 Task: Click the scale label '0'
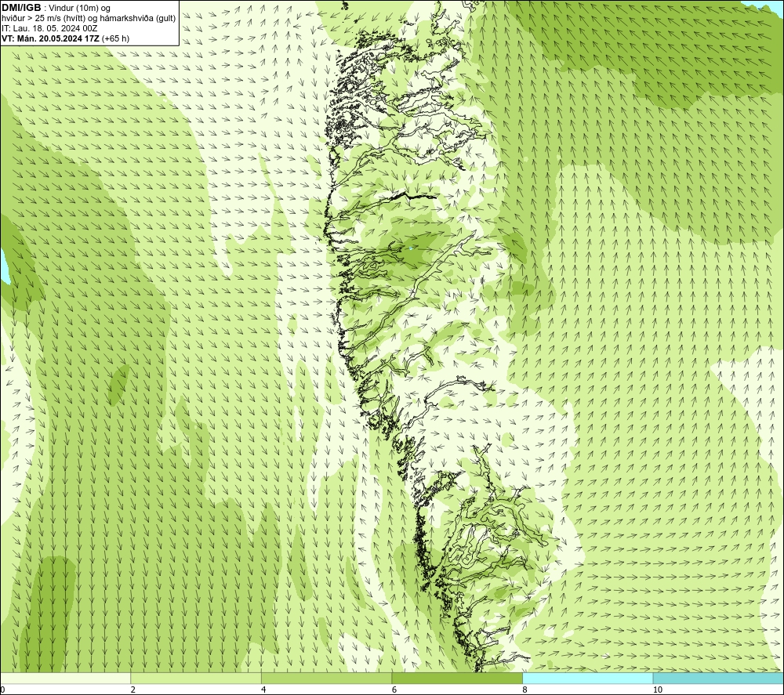coord(2,690)
